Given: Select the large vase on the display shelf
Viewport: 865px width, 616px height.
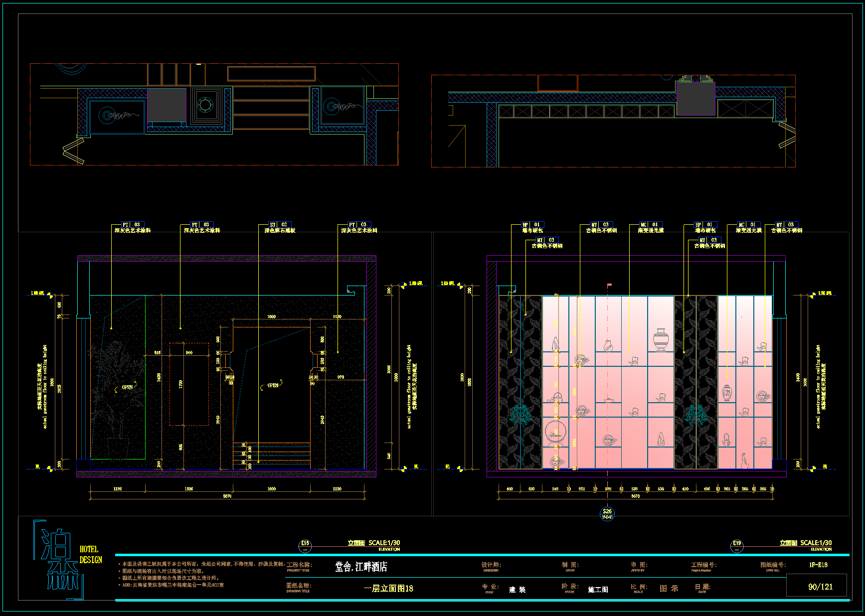Looking at the screenshot, I should (661, 340).
